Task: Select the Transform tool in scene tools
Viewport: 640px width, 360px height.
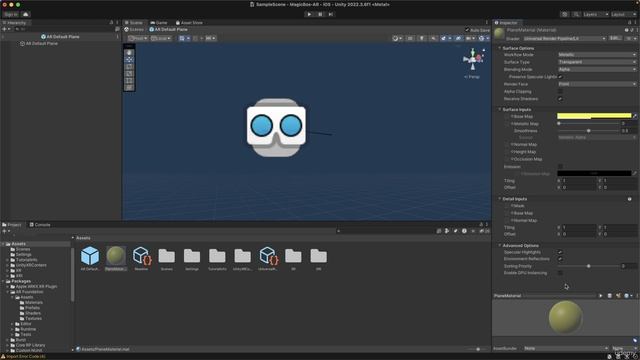Action: click(x=129, y=87)
